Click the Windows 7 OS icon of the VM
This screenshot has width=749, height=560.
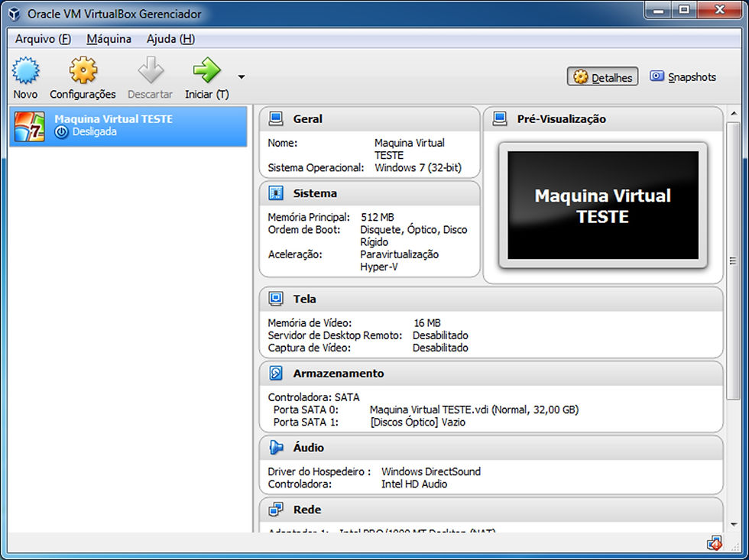click(30, 127)
